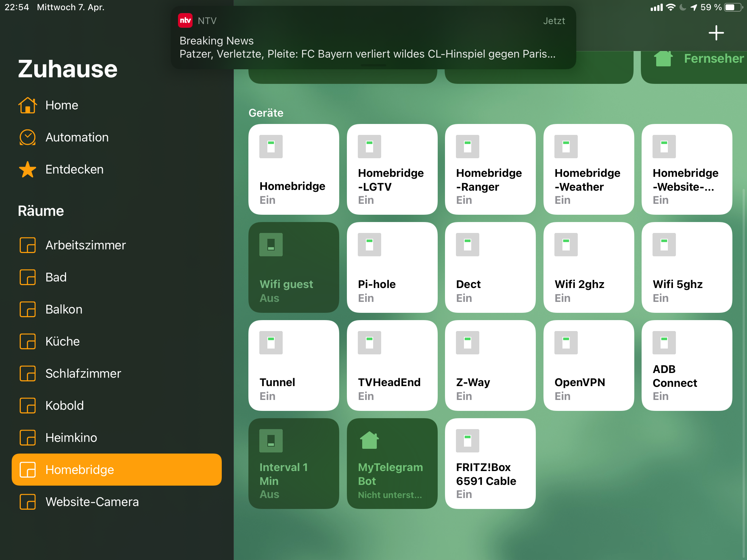
Task: Toggle the Homebridge-Weather switch tile
Action: (588, 169)
